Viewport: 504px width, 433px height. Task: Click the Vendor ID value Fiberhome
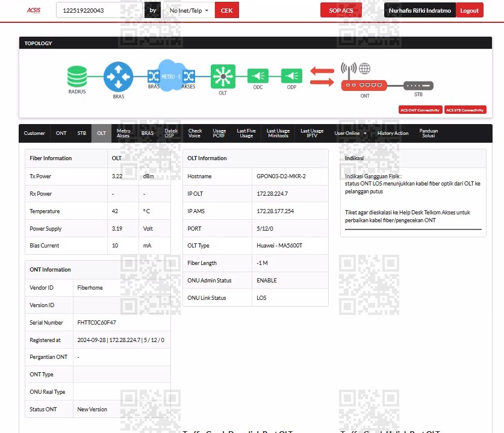coord(90,288)
